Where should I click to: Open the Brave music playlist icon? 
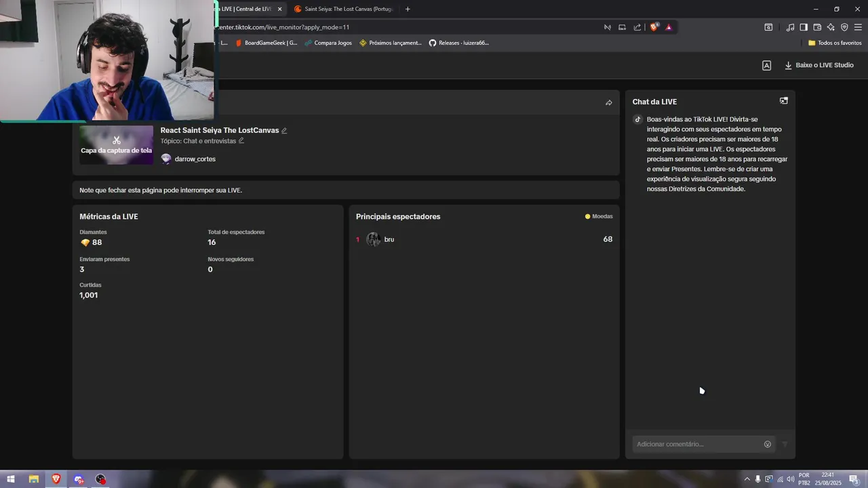(x=790, y=27)
